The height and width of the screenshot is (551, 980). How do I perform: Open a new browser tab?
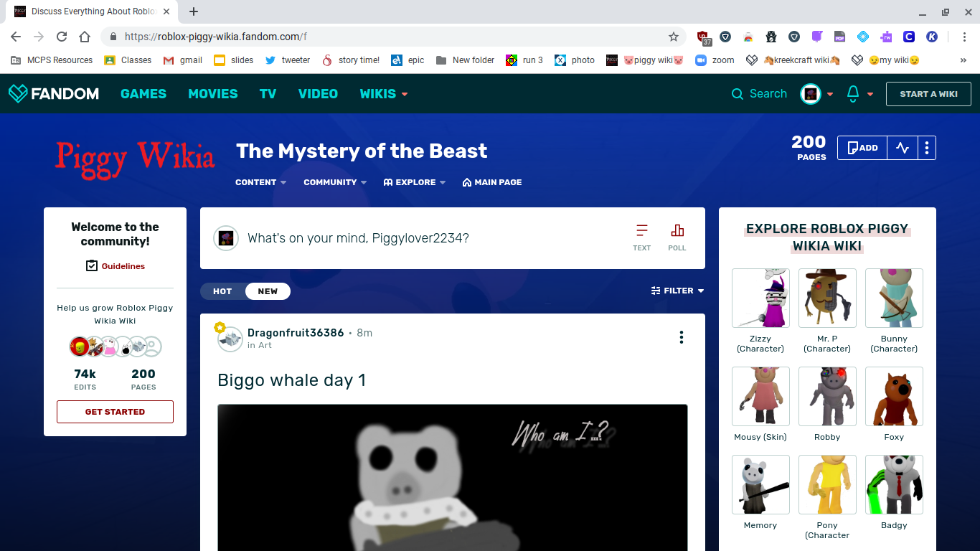pyautogui.click(x=194, y=11)
